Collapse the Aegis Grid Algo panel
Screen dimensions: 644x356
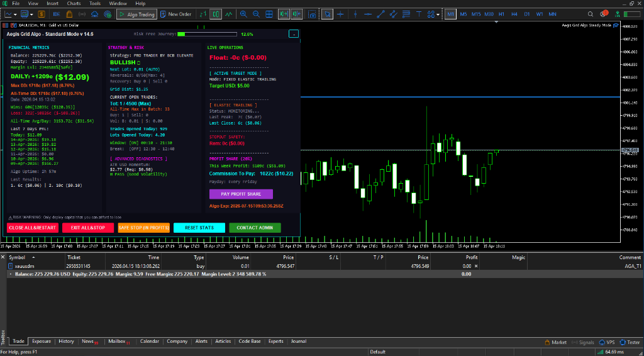tap(294, 34)
